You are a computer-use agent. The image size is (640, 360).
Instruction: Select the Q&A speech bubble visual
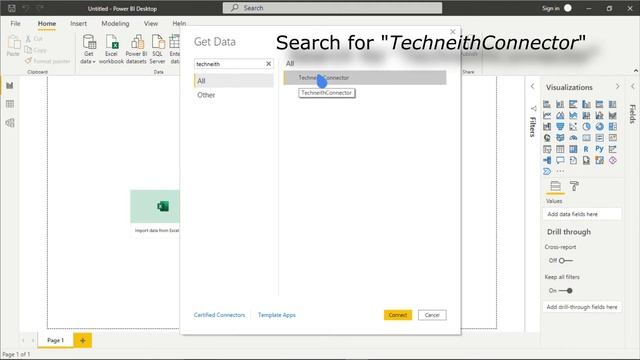560,160
